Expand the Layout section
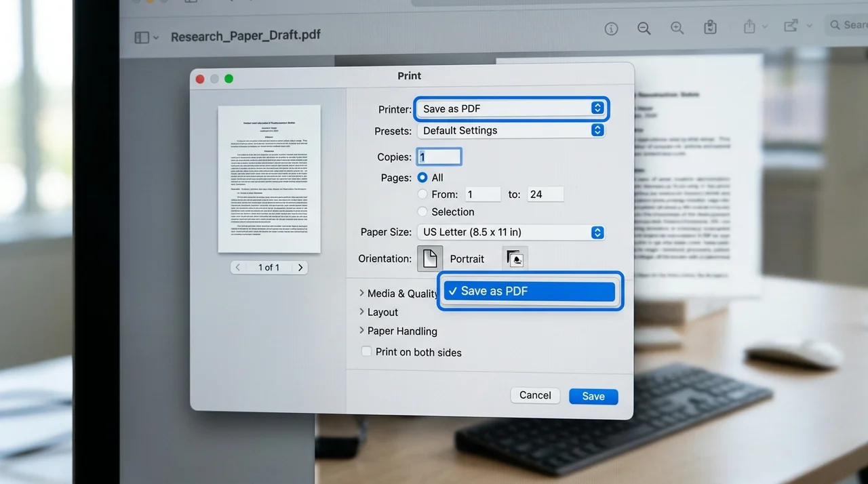This screenshot has width=868, height=484. pyautogui.click(x=361, y=312)
